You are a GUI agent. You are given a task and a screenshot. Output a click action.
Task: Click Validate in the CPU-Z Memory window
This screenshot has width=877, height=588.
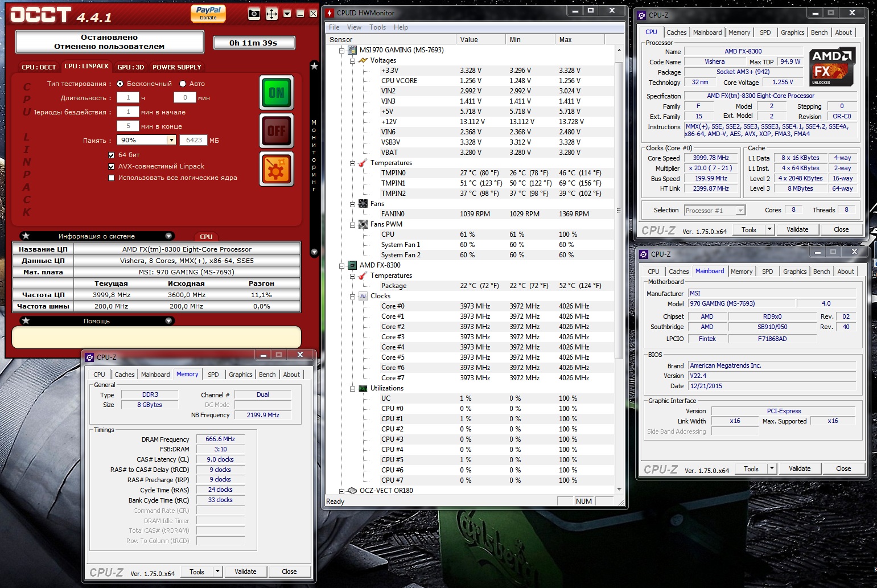[245, 571]
